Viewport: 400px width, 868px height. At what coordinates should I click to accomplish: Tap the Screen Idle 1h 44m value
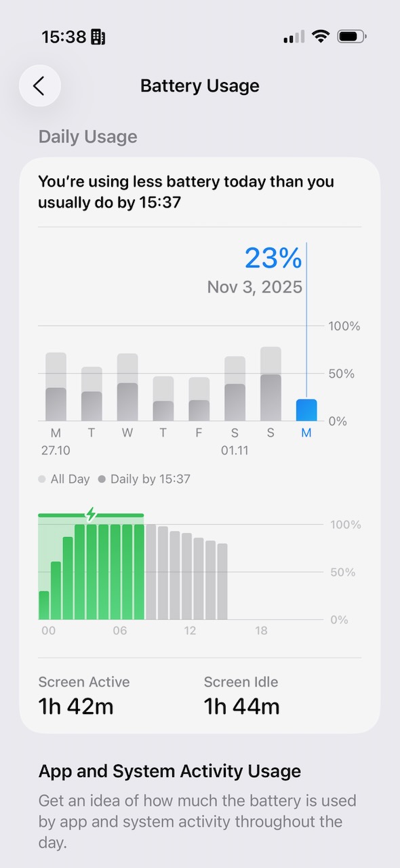pos(241,706)
